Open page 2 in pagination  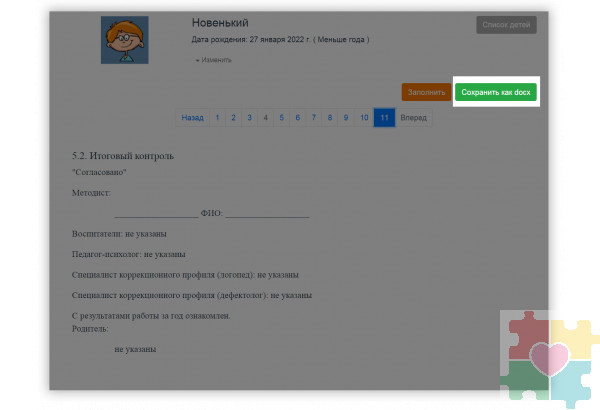click(x=233, y=117)
